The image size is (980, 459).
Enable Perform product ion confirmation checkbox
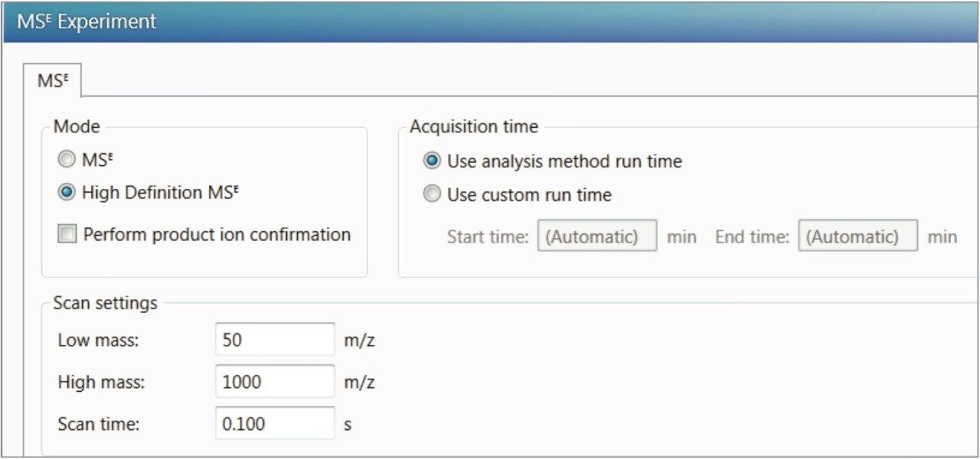pos(68,235)
